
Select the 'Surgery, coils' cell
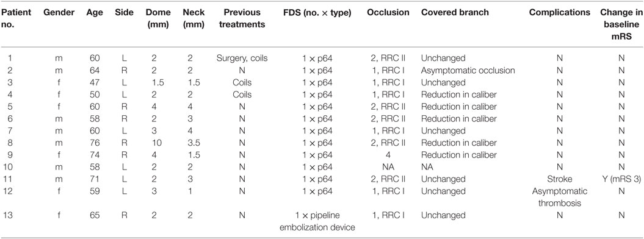click(x=242, y=58)
